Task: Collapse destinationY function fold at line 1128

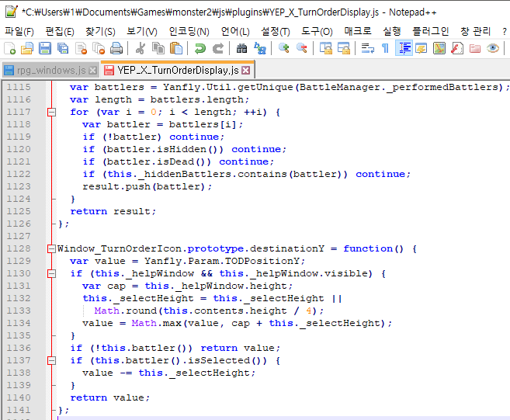Action: (51, 249)
